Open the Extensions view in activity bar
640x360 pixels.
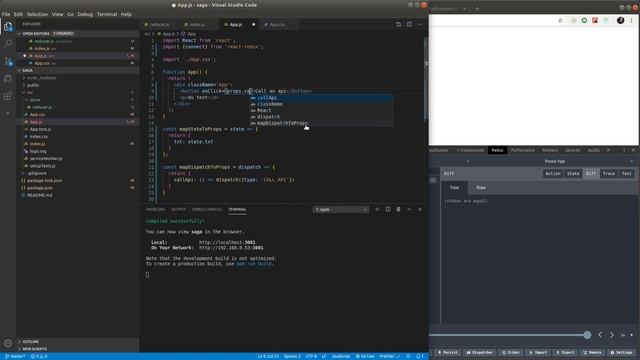[x=8, y=96]
